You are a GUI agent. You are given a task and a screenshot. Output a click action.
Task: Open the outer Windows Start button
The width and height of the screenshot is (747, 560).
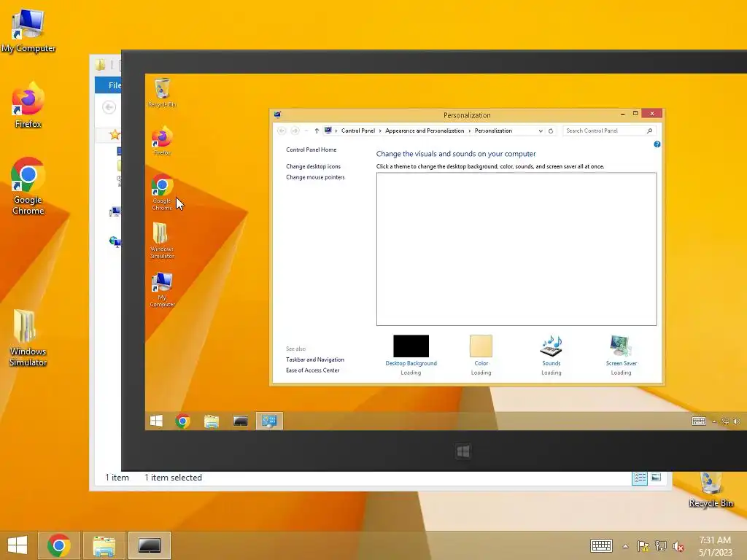click(18, 545)
